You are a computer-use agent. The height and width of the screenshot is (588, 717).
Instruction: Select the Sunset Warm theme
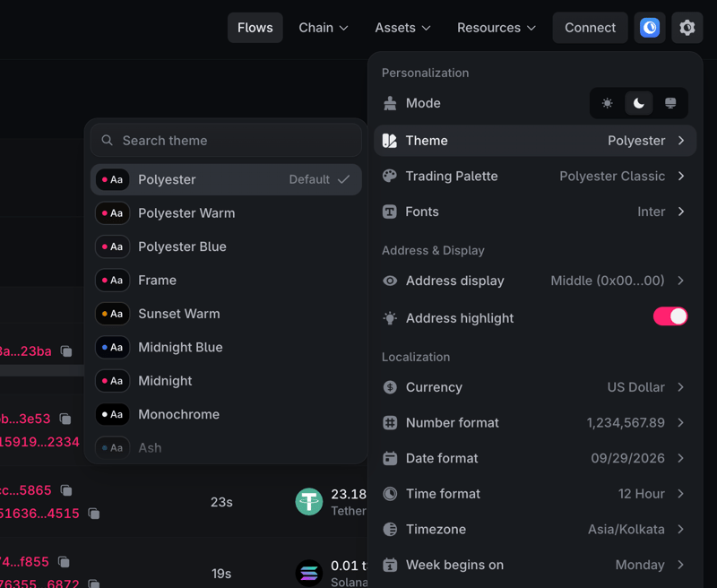227,314
